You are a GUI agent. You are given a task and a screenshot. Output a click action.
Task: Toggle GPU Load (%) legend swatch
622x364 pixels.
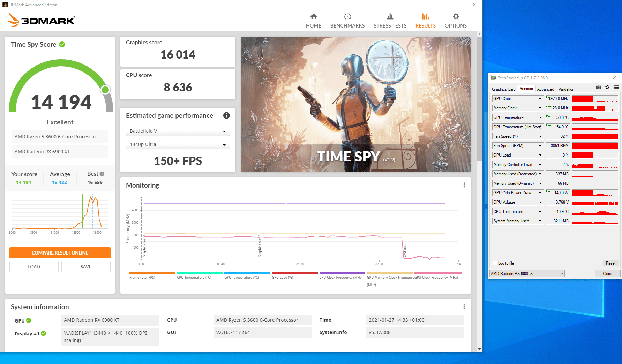pos(295,273)
